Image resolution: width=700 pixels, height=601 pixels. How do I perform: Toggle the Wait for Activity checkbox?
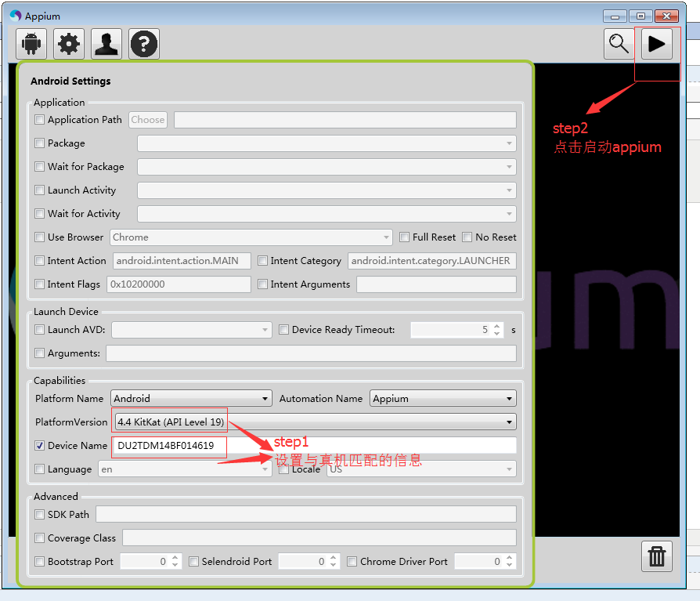tap(40, 214)
